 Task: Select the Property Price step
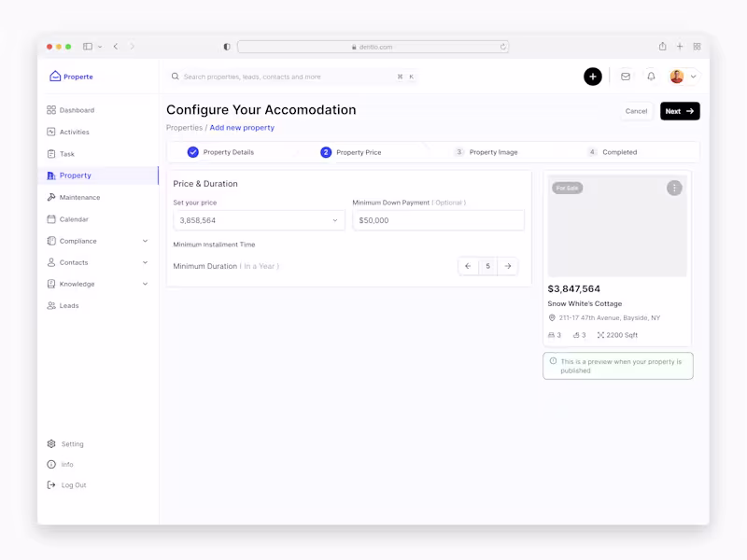tap(351, 152)
